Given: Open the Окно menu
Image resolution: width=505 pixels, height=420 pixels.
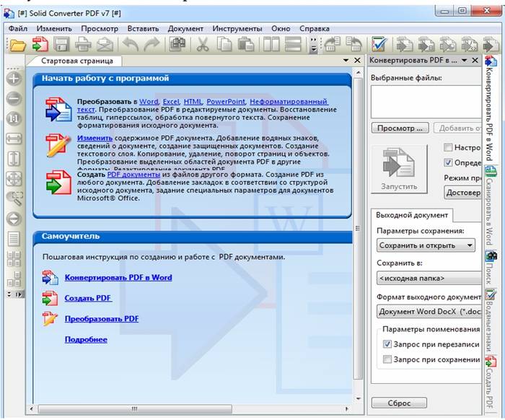Looking at the screenshot, I should (x=281, y=29).
